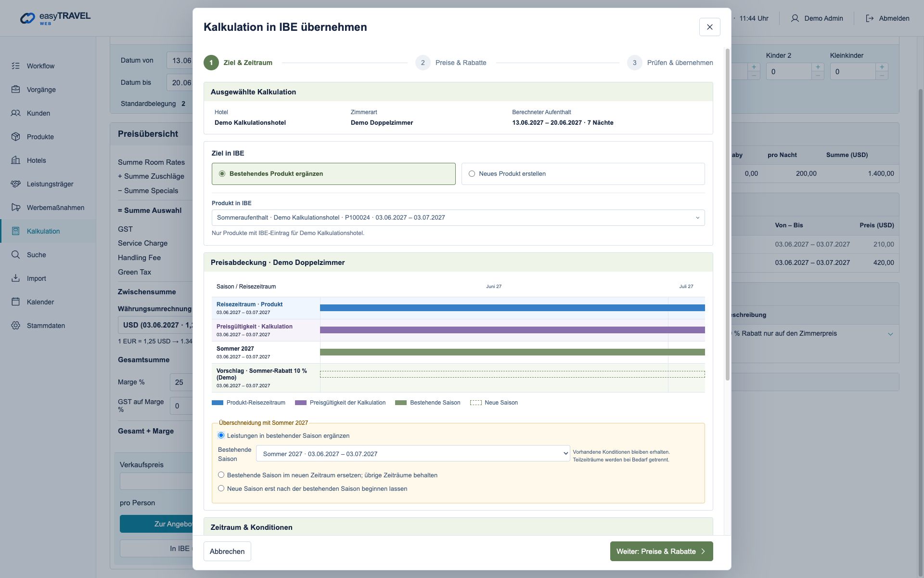Open the Produkt in IBE dropdown

[x=458, y=218]
